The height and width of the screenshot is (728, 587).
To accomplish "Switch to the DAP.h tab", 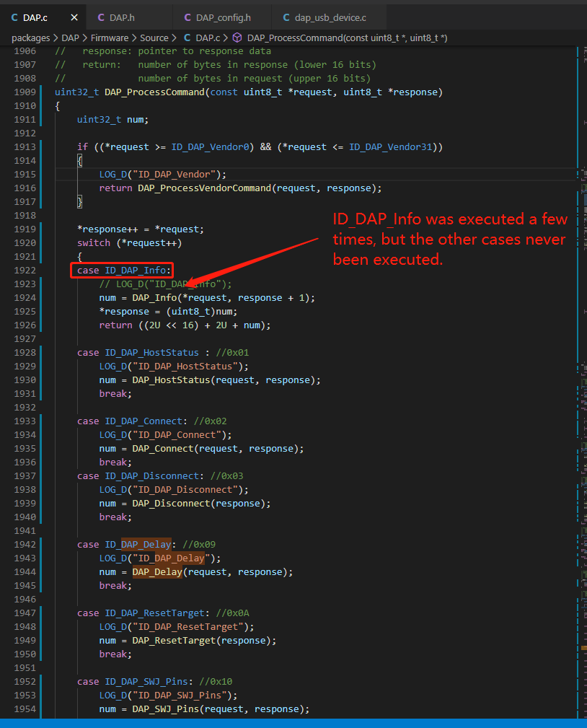I will tap(122, 17).
